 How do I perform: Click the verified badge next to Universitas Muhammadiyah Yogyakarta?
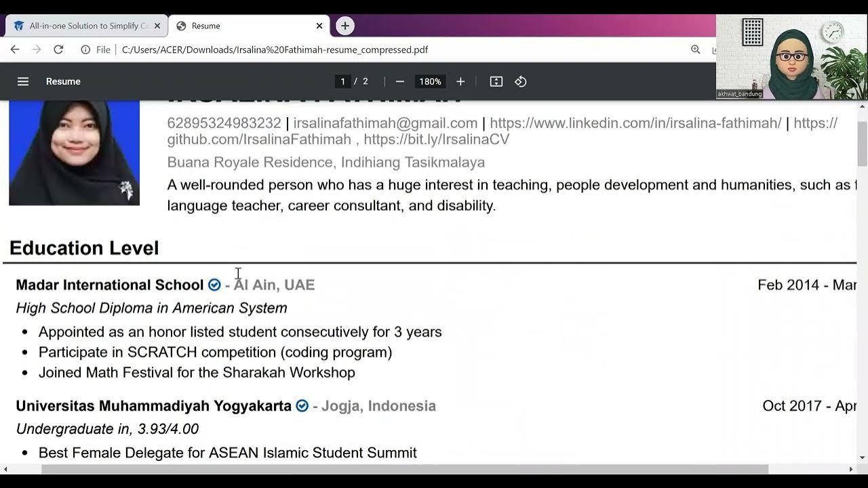[x=302, y=406]
